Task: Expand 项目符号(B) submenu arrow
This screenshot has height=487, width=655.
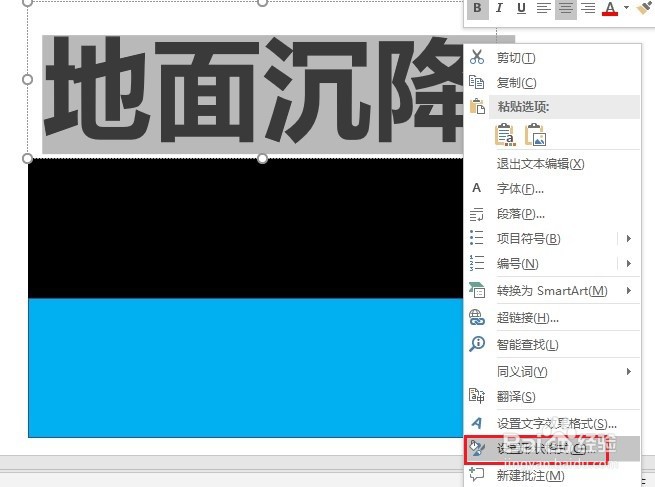Action: [x=628, y=238]
